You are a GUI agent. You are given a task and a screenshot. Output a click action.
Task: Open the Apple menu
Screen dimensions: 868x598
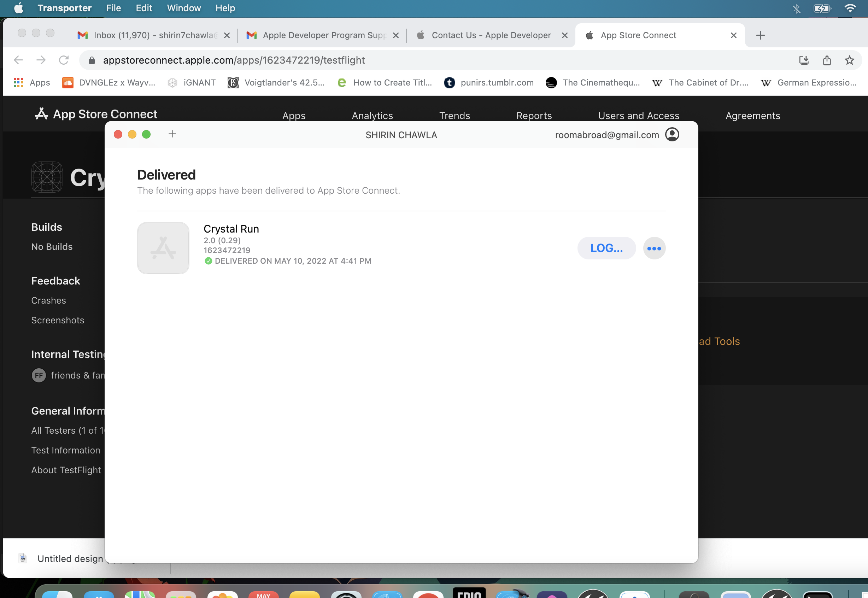pyautogui.click(x=18, y=8)
